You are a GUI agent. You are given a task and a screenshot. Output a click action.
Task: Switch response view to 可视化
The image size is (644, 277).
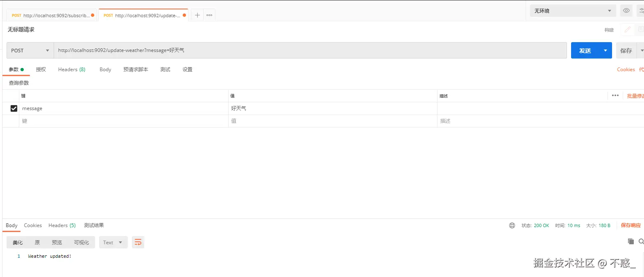[x=82, y=242]
